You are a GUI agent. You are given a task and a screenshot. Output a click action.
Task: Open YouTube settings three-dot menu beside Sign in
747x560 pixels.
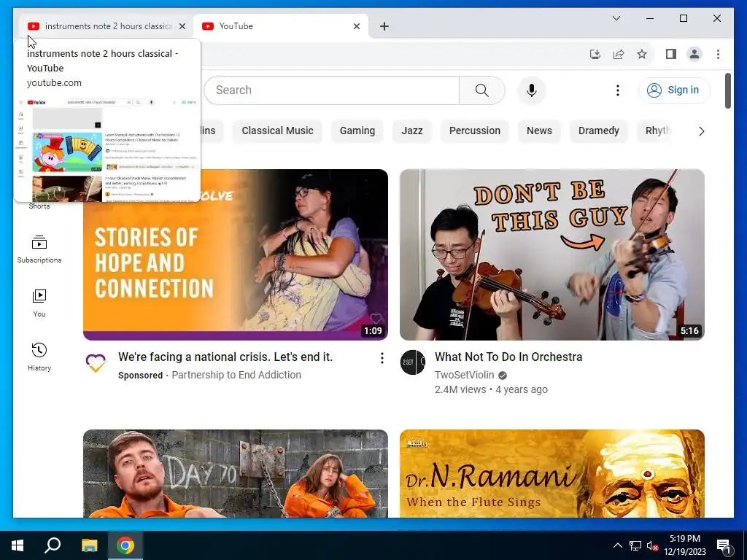click(x=617, y=90)
